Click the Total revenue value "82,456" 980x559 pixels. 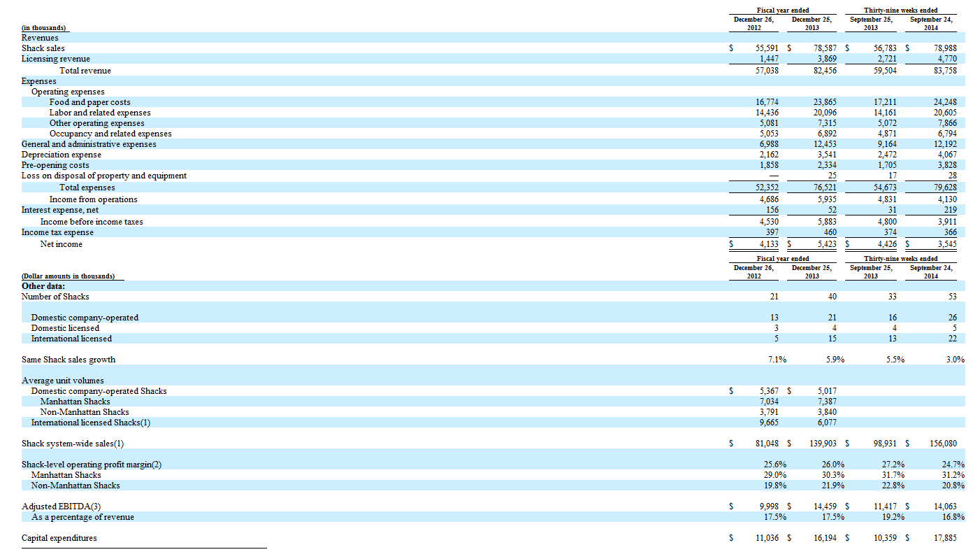click(x=825, y=71)
